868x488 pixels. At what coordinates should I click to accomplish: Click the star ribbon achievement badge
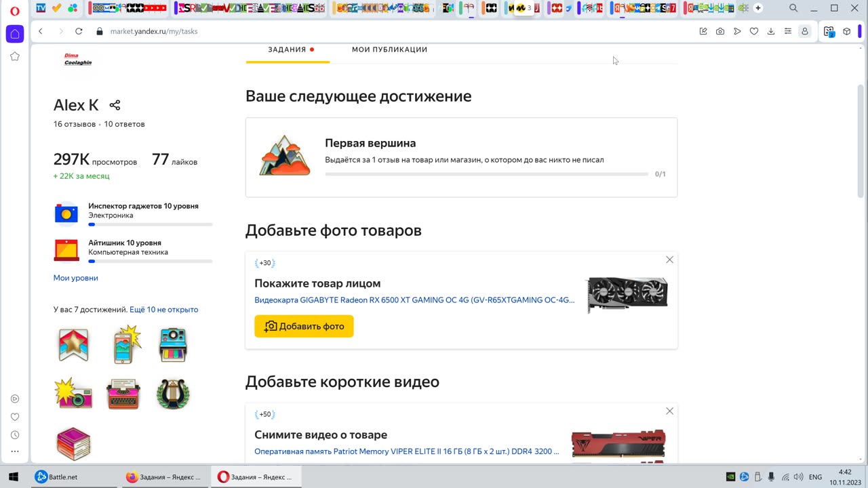pos(73,344)
